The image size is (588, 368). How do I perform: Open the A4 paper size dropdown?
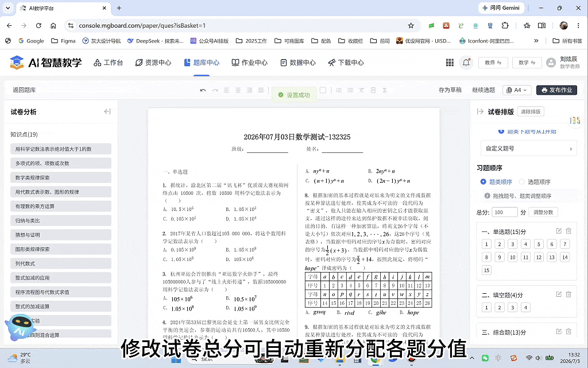point(517,90)
